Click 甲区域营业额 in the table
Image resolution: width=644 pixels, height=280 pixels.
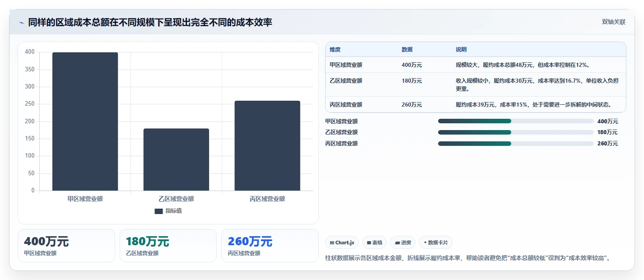coord(346,65)
